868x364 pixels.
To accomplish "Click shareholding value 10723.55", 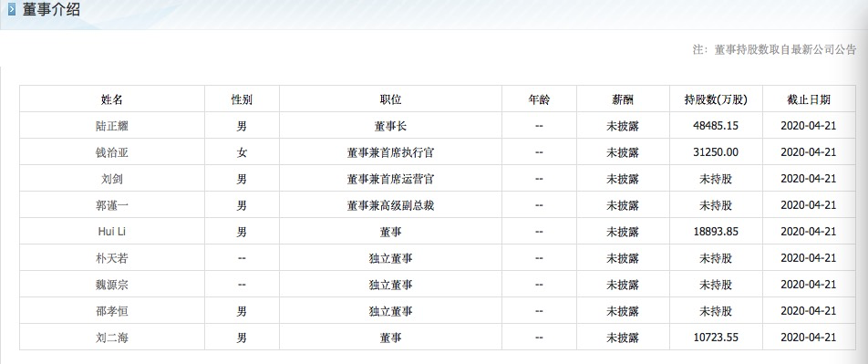I will point(716,338).
